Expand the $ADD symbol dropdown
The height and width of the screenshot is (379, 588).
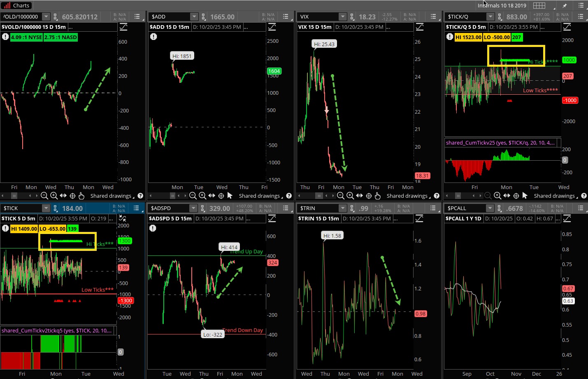pyautogui.click(x=194, y=17)
